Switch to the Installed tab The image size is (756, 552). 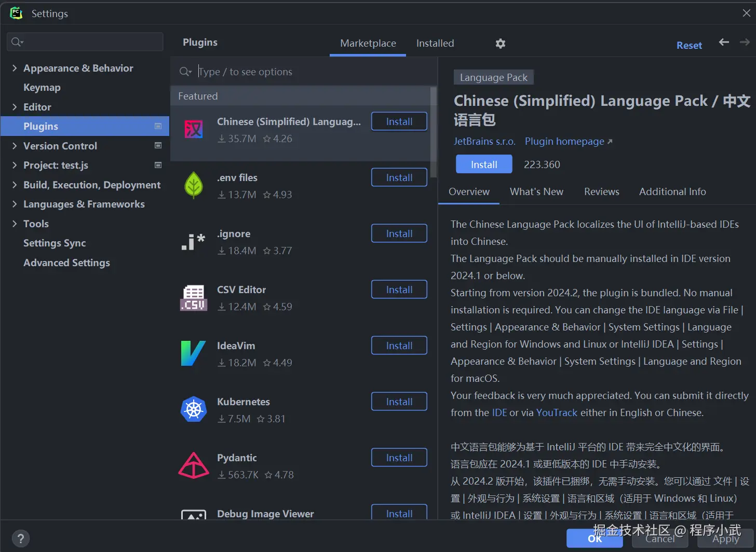click(x=435, y=44)
